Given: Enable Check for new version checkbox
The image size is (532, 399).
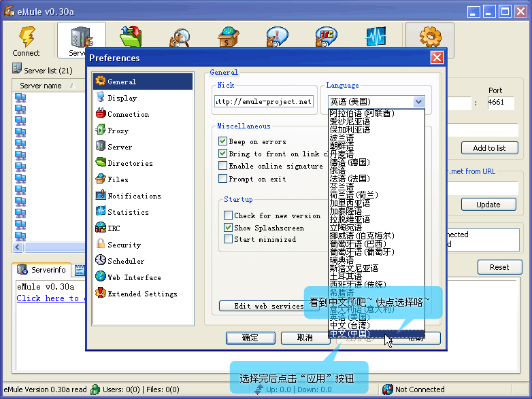Looking at the screenshot, I should tap(228, 215).
